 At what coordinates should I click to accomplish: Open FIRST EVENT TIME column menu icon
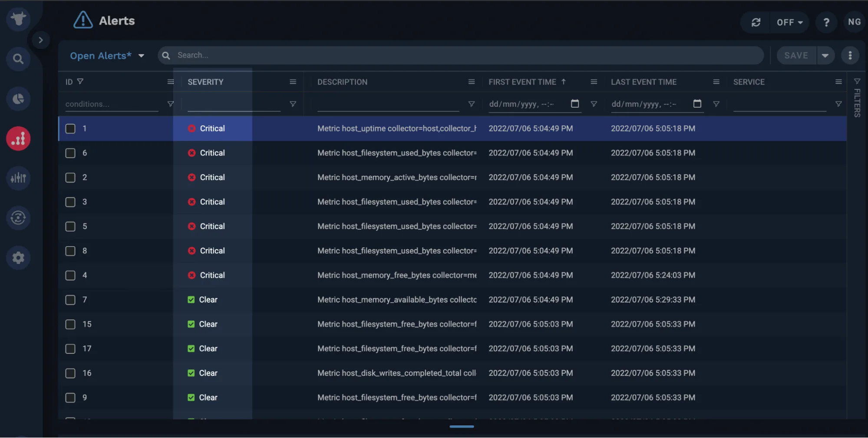(x=594, y=82)
